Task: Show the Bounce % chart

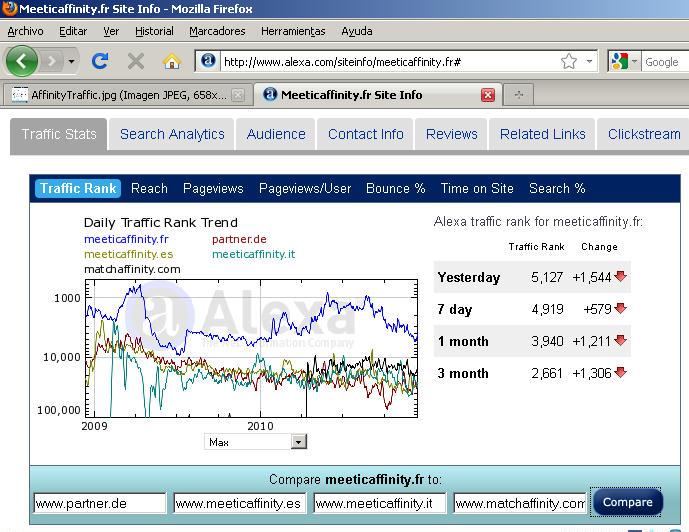Action: coord(395,188)
